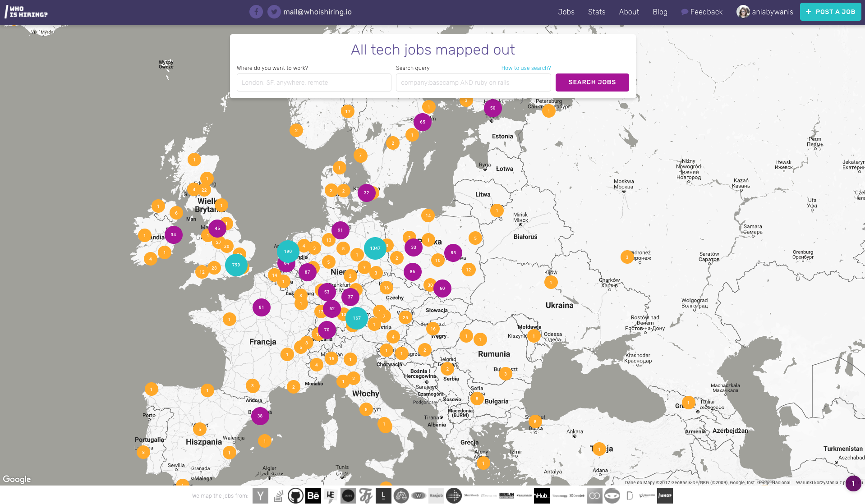Click the Post a Job button
Viewport: 865px width, 504px height.
click(x=830, y=12)
